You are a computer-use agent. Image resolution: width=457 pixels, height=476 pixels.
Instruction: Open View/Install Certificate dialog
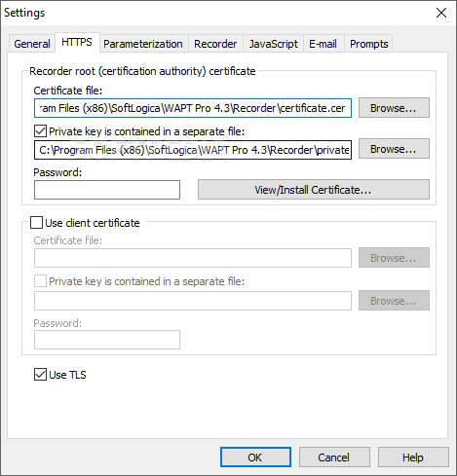point(314,190)
